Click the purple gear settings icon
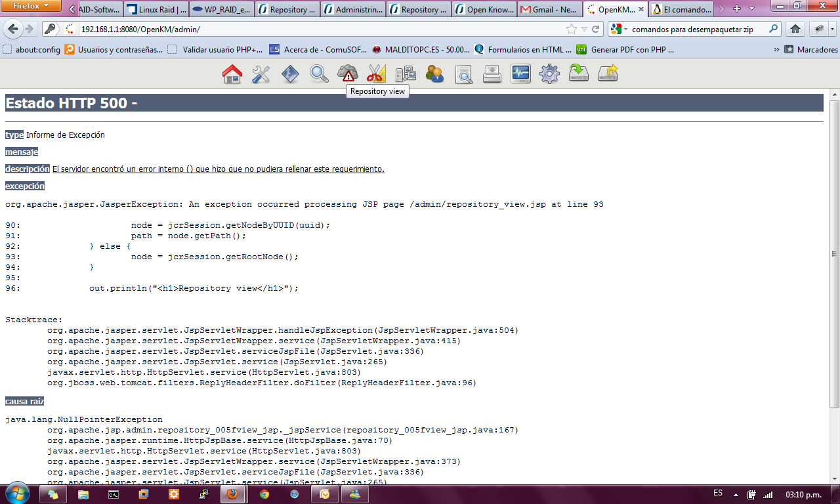The width and height of the screenshot is (840, 504). (549, 74)
